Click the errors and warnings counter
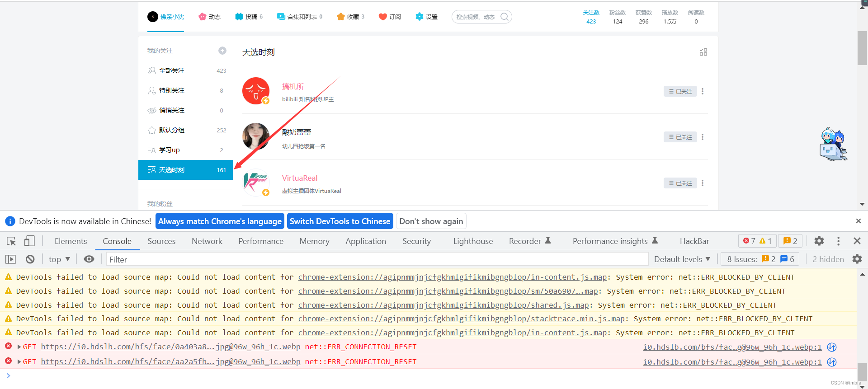This screenshot has width=868, height=389. point(757,241)
